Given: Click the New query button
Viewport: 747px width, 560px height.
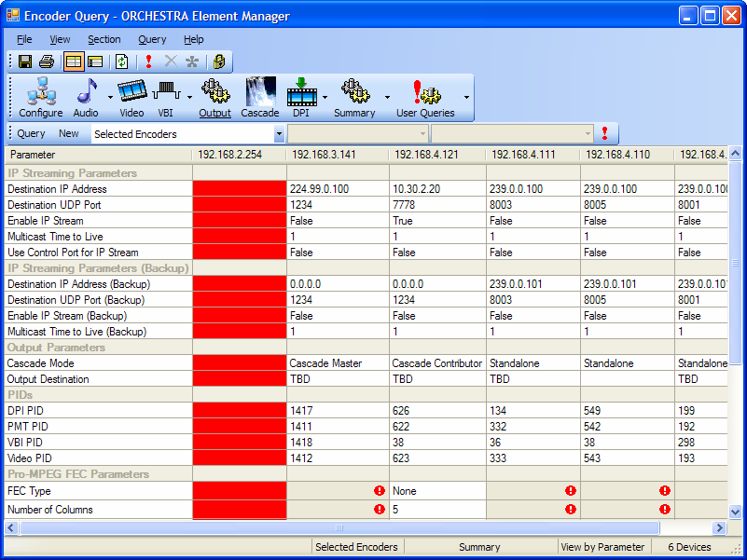Looking at the screenshot, I should [x=69, y=134].
